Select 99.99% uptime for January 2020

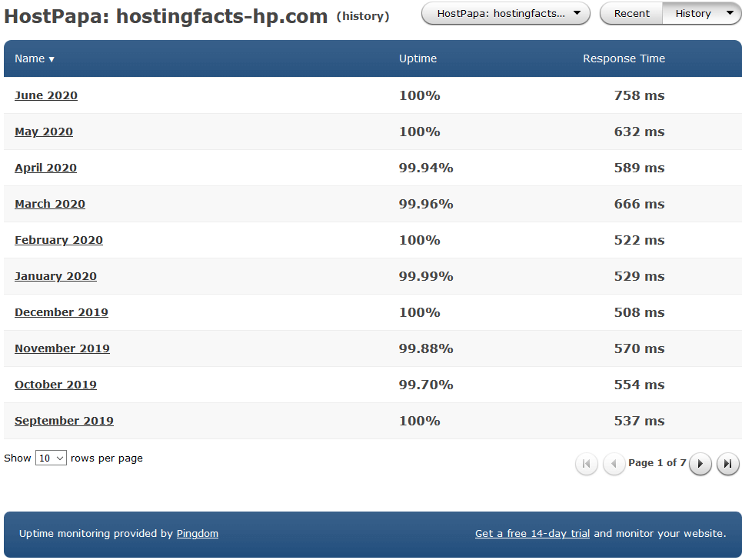point(426,276)
